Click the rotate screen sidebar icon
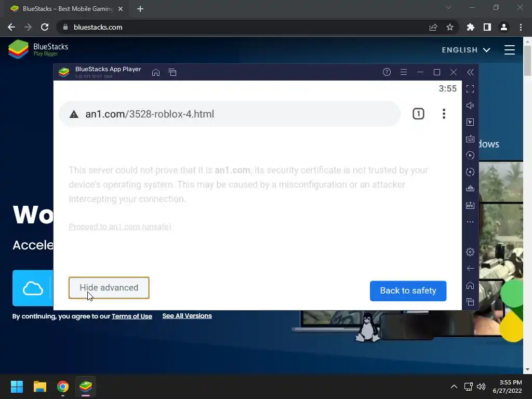 point(470,172)
